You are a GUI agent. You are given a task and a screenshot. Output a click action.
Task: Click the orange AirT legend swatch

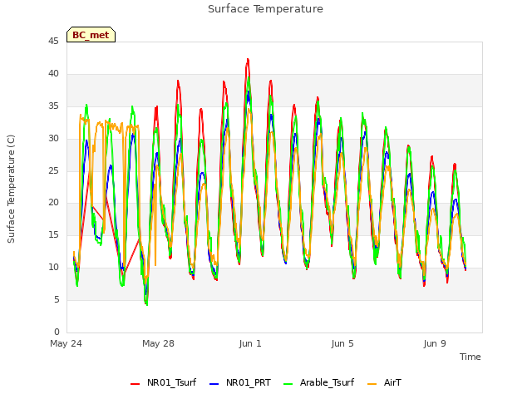(x=372, y=384)
